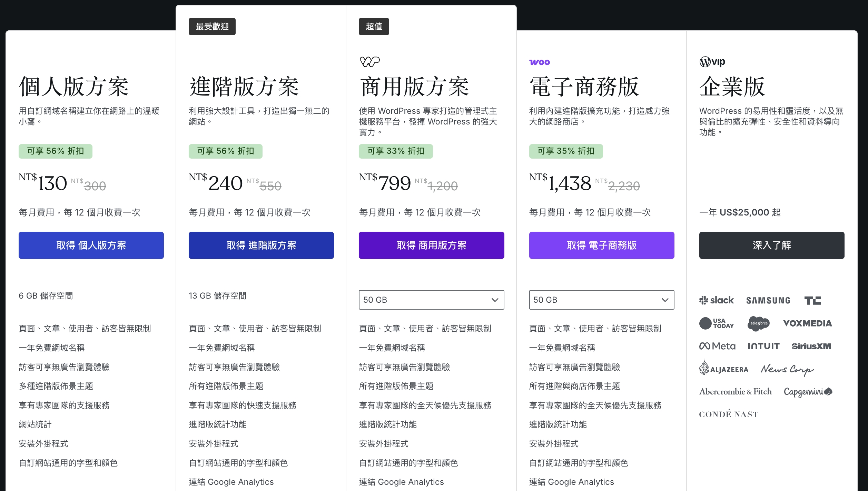Click the 可享 35% 折扣 label
This screenshot has height=491, width=868.
click(566, 151)
